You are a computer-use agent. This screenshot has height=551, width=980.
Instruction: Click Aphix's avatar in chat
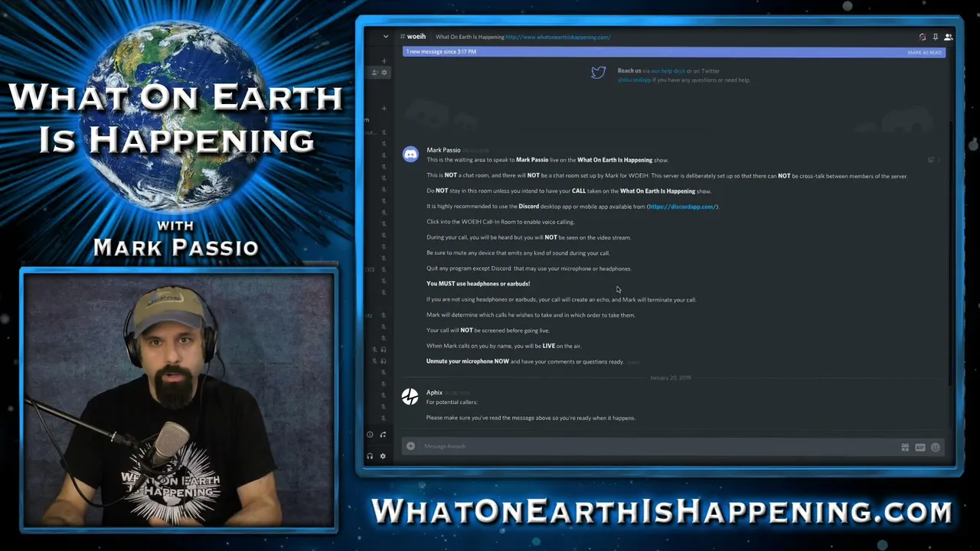(410, 396)
